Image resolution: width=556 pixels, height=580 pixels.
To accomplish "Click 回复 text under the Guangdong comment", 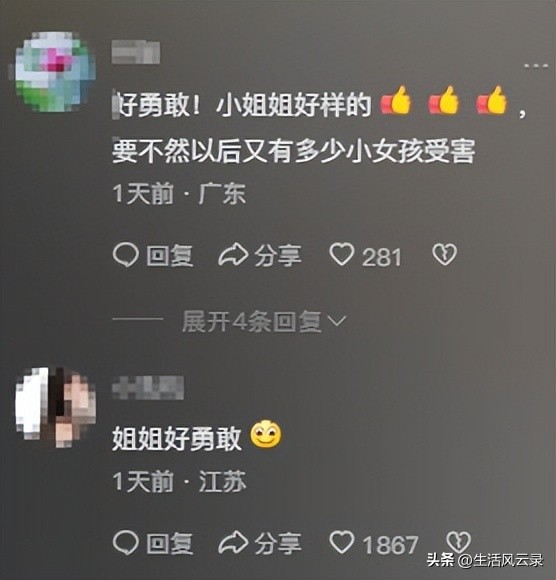I will click(x=169, y=256).
